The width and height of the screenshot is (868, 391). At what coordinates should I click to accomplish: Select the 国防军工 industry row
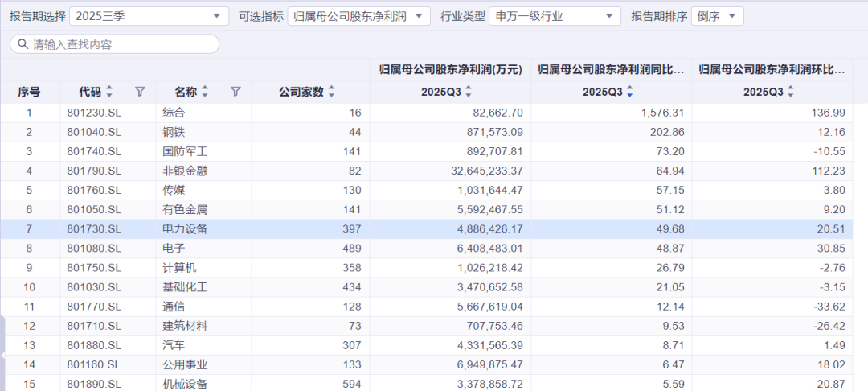(x=426, y=152)
